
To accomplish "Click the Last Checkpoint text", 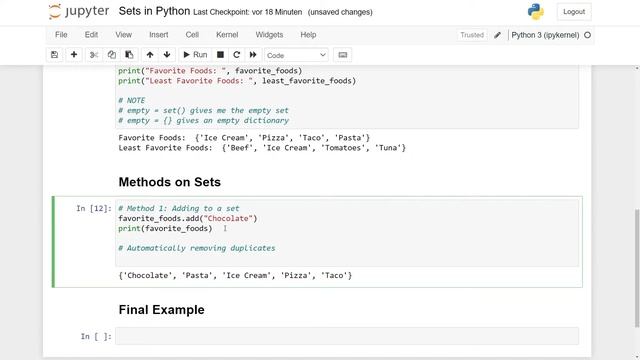I will pos(247,12).
